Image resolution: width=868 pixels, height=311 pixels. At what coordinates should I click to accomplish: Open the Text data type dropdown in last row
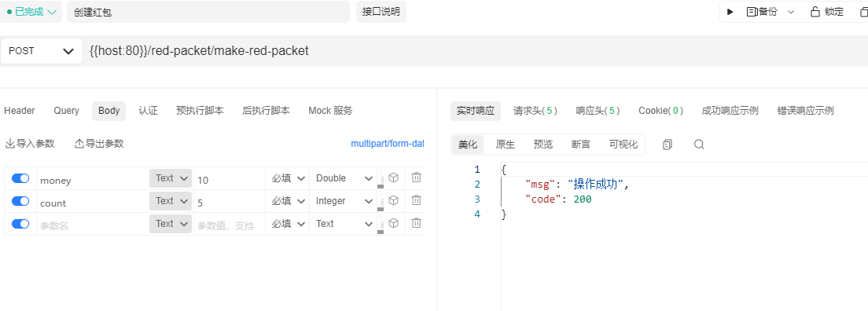[x=344, y=224]
